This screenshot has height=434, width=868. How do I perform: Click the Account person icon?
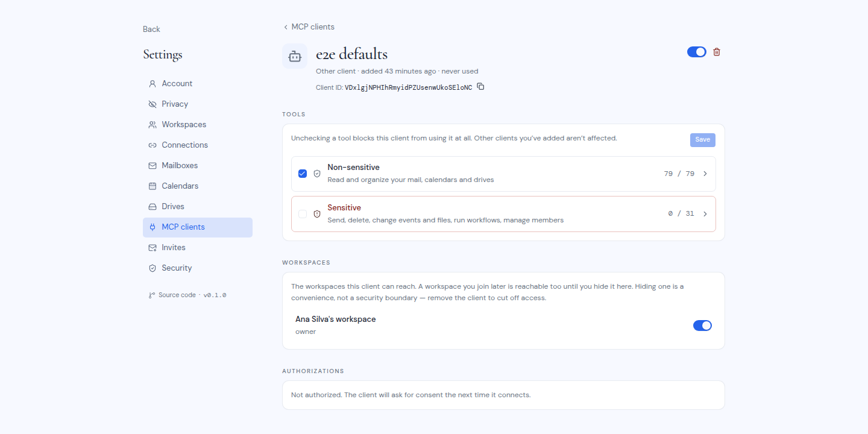(x=153, y=84)
